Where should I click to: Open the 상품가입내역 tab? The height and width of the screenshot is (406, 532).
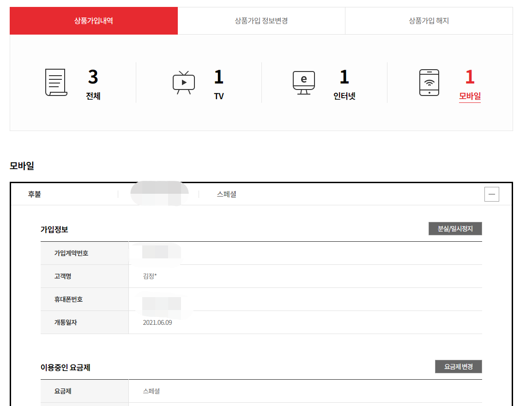pyautogui.click(x=94, y=21)
